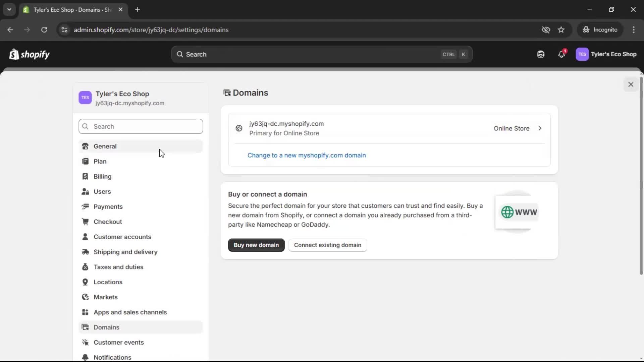The height and width of the screenshot is (362, 644).
Task: Click Connect existing domain
Action: click(327, 245)
